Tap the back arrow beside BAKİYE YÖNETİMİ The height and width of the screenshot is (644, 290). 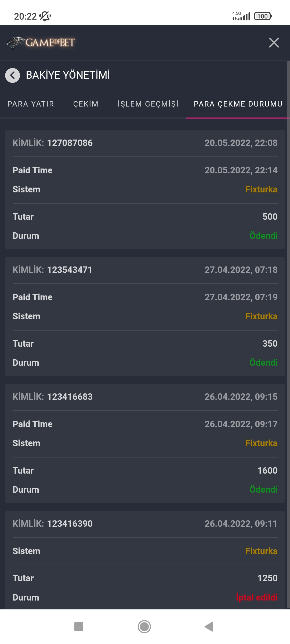(12, 75)
